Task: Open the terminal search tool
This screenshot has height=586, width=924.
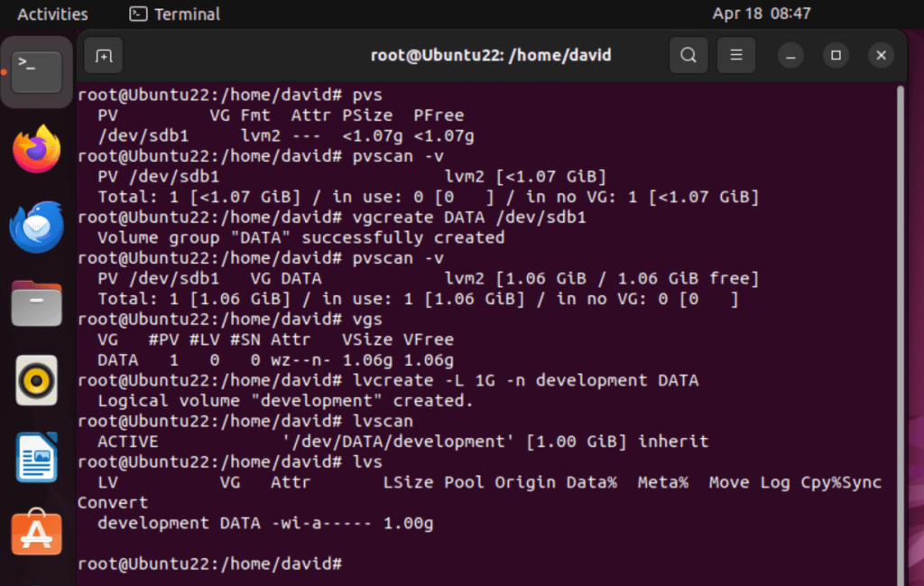Action: click(x=688, y=56)
